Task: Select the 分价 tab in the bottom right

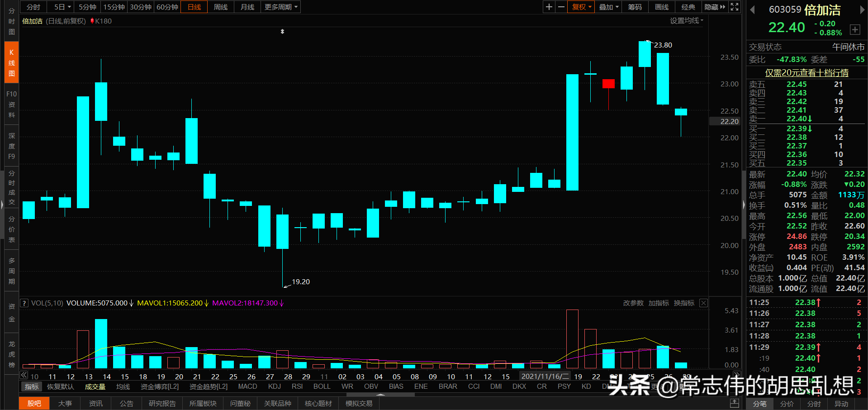Action: (787, 404)
